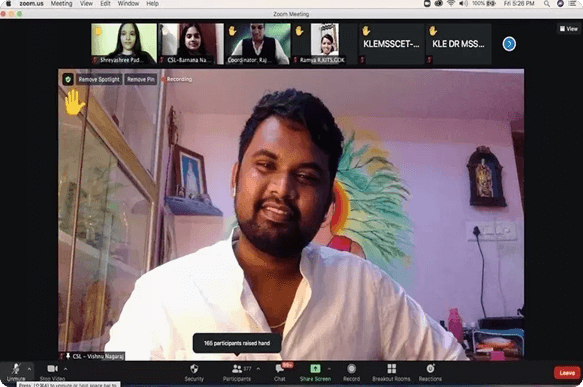Open the View layout switcher

(568, 29)
